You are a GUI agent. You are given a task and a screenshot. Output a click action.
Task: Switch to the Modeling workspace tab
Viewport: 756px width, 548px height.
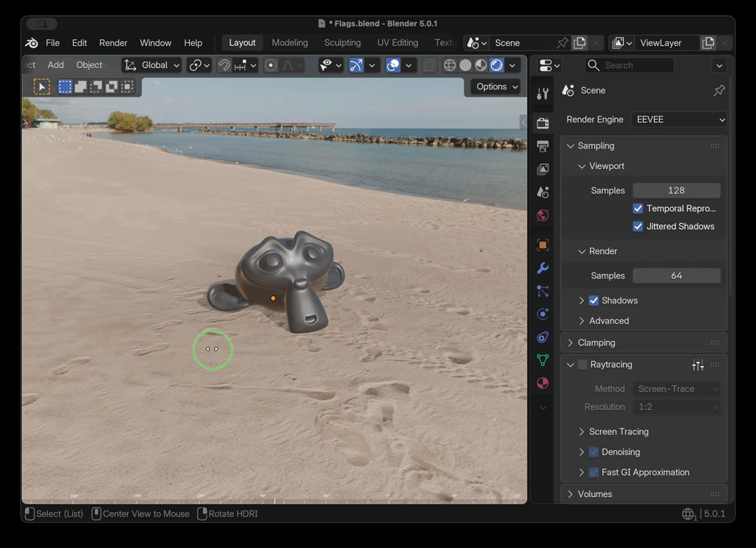click(x=289, y=42)
